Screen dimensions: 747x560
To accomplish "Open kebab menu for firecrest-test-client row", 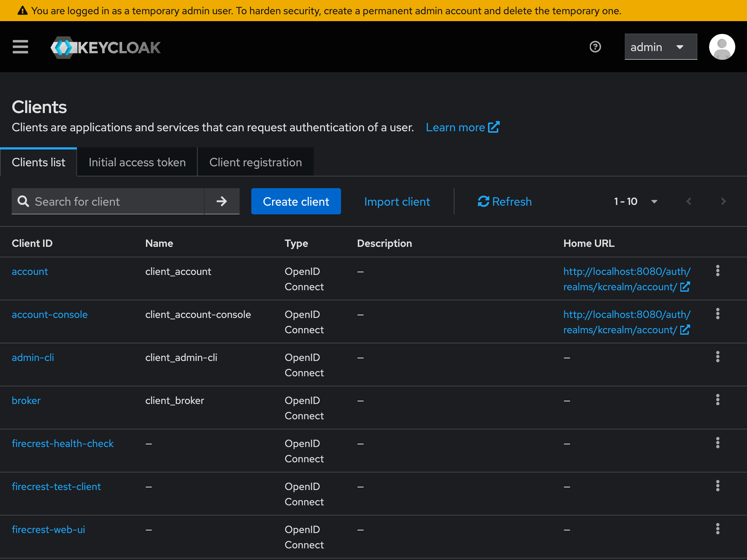I will pyautogui.click(x=717, y=486).
